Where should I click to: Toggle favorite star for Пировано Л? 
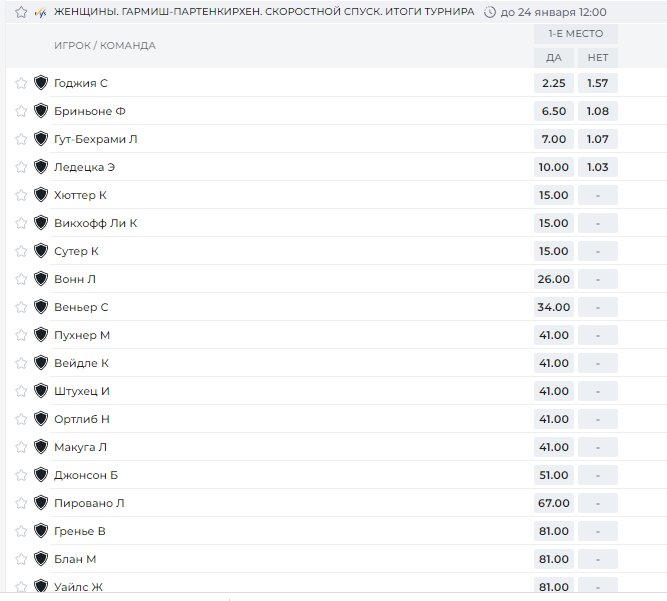point(21,503)
